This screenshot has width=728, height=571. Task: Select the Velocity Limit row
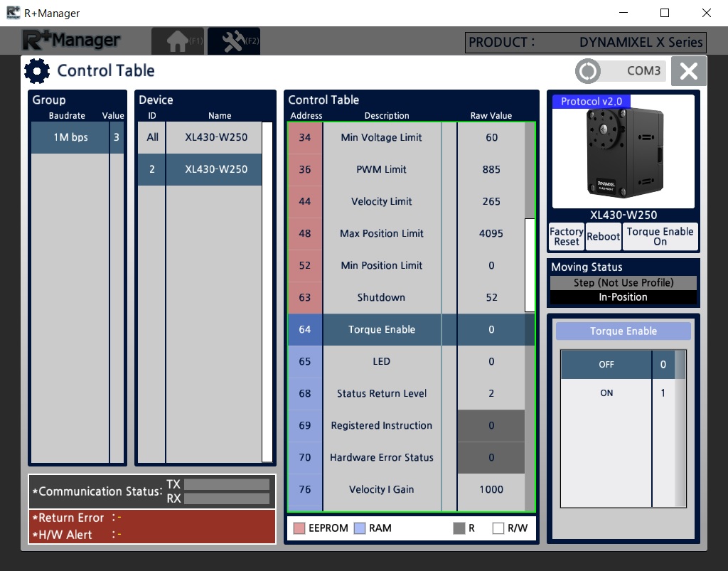click(406, 201)
